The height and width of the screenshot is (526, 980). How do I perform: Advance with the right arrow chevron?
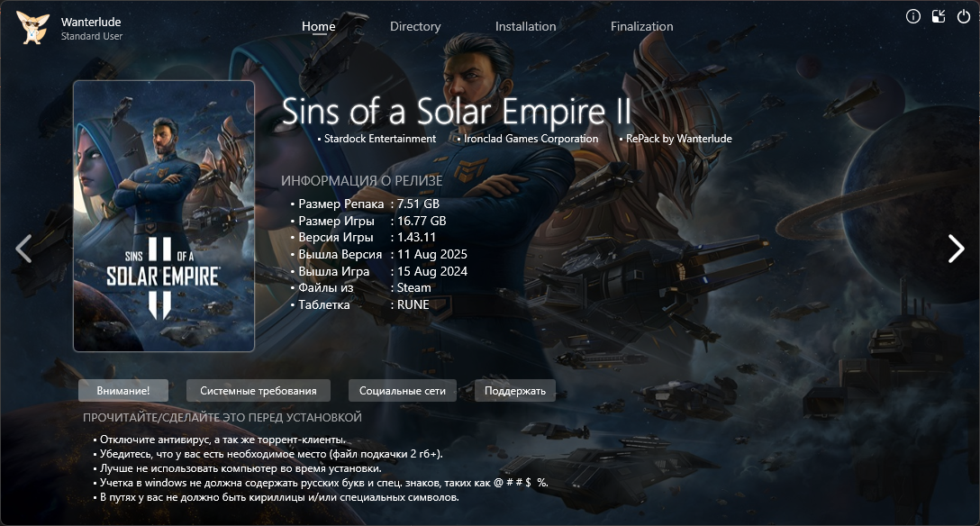click(956, 249)
